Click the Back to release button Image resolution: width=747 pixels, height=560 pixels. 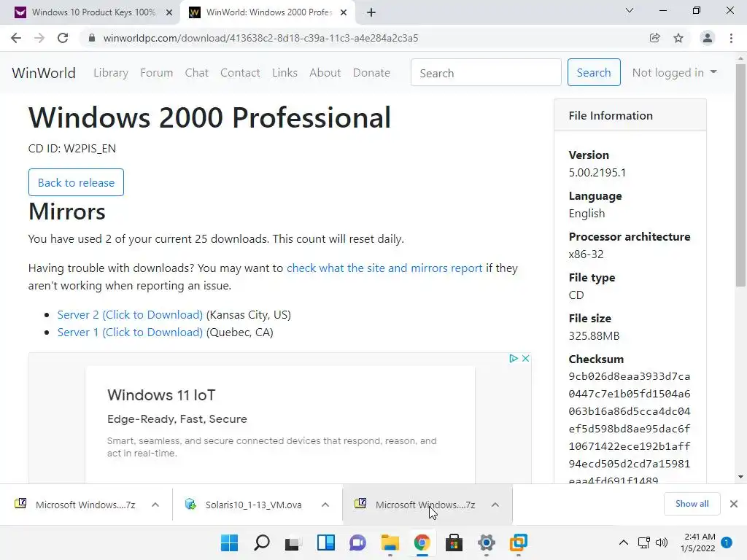76,182
